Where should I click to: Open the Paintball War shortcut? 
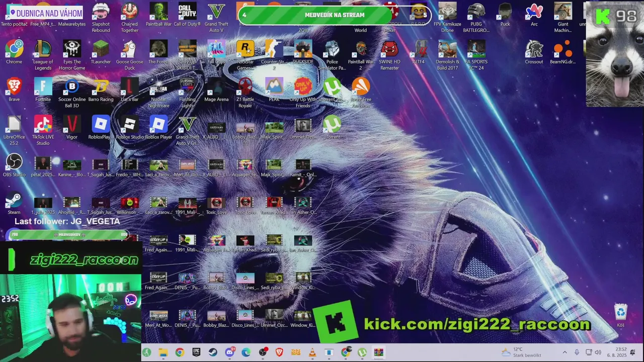point(158,15)
